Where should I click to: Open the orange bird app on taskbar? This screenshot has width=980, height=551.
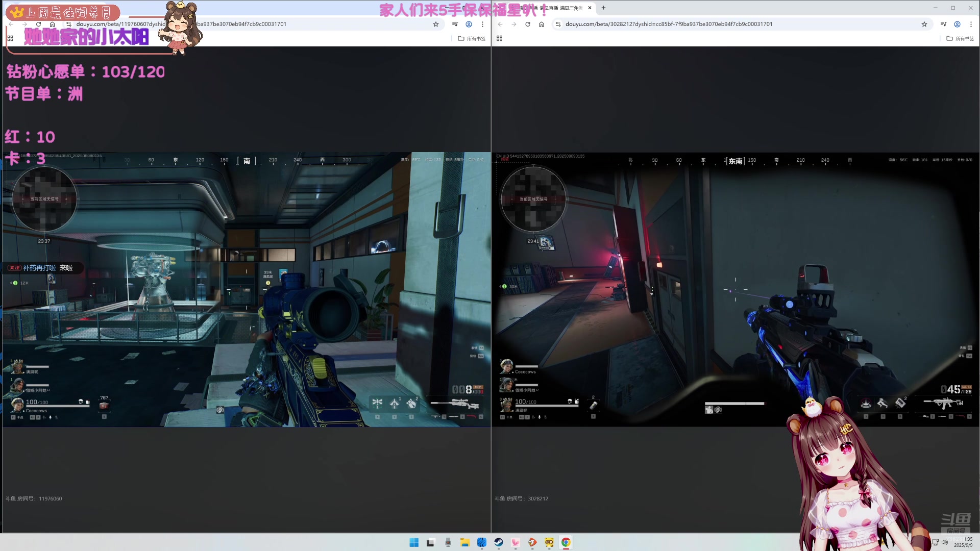pos(532,542)
